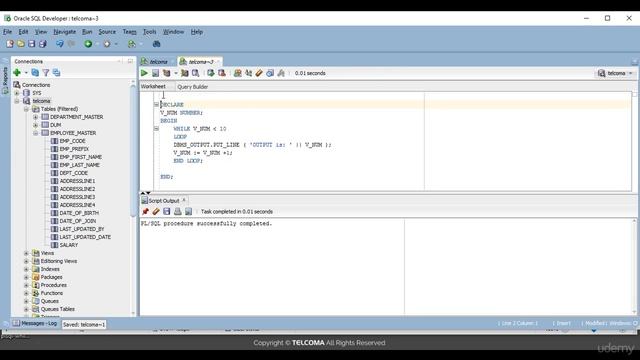Open the Navigate menu

tap(64, 31)
